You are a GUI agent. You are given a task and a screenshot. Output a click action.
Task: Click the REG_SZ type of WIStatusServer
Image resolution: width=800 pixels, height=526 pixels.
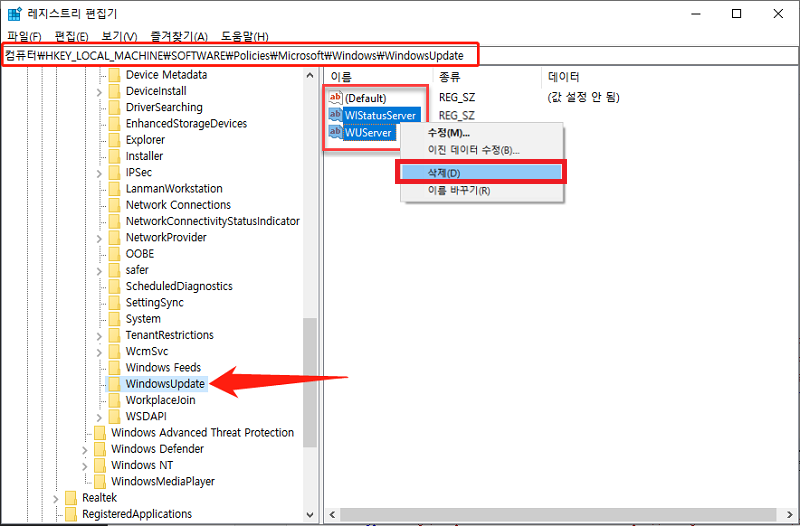point(457,115)
